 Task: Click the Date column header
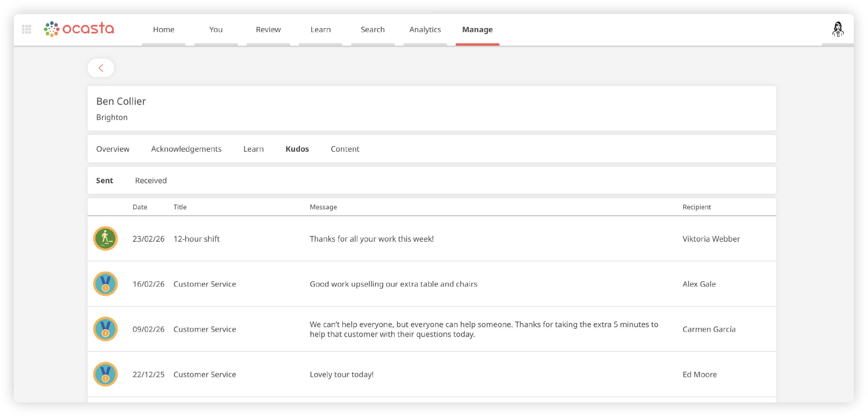pos(140,207)
